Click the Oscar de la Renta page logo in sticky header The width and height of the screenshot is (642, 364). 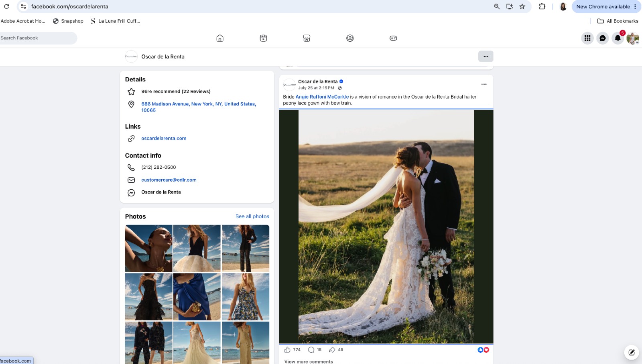pos(131,57)
